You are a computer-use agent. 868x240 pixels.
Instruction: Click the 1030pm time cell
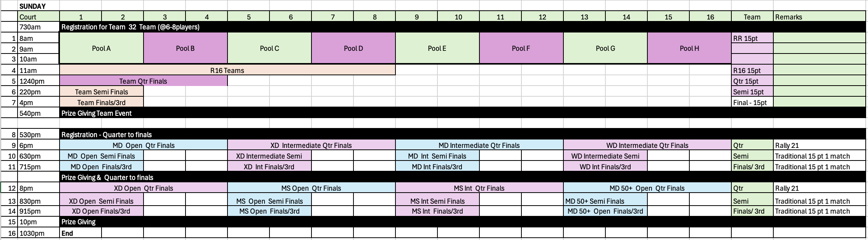(39, 233)
